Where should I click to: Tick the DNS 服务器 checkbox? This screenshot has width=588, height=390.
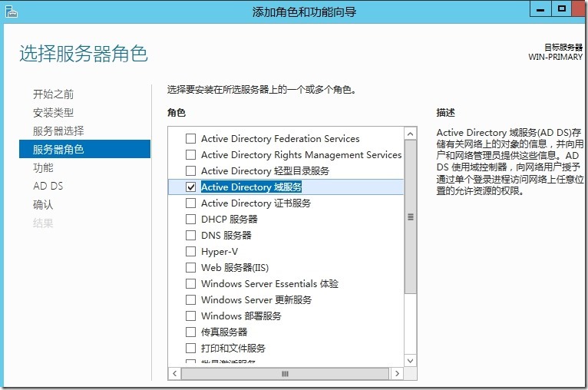(191, 236)
